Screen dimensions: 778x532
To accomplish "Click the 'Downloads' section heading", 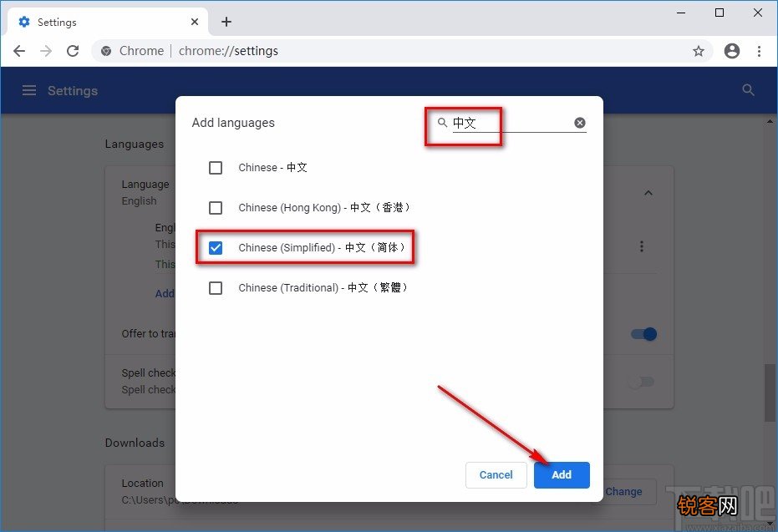I will tap(135, 443).
